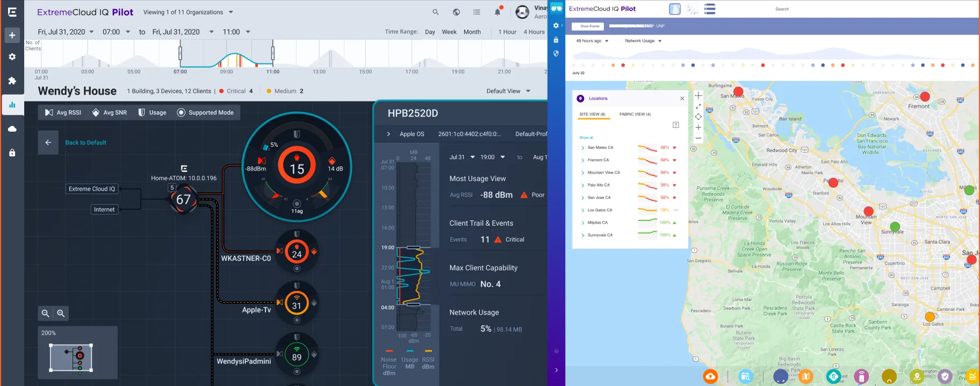Click the map locate crosshair control
Image resolution: width=980 pixels, height=386 pixels.
coord(698,96)
